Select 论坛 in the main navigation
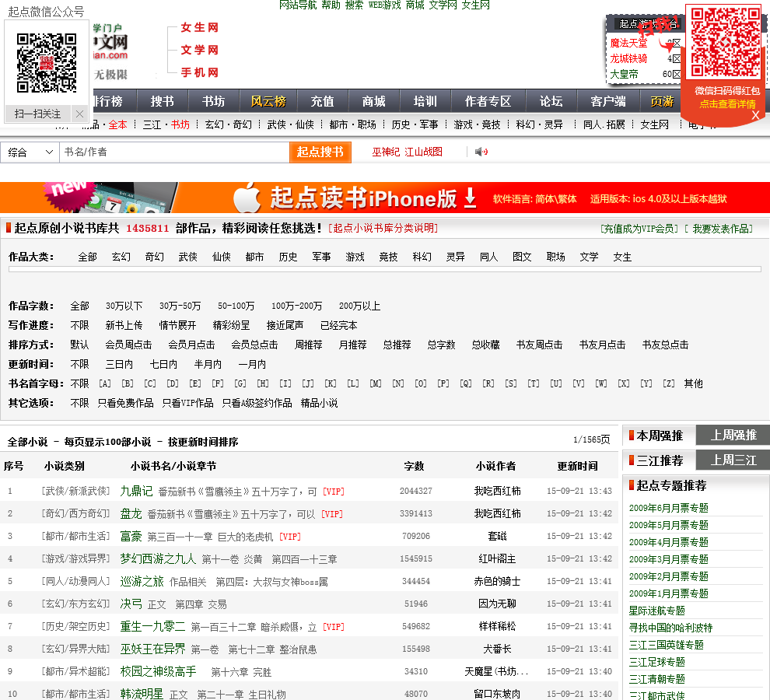 [551, 102]
